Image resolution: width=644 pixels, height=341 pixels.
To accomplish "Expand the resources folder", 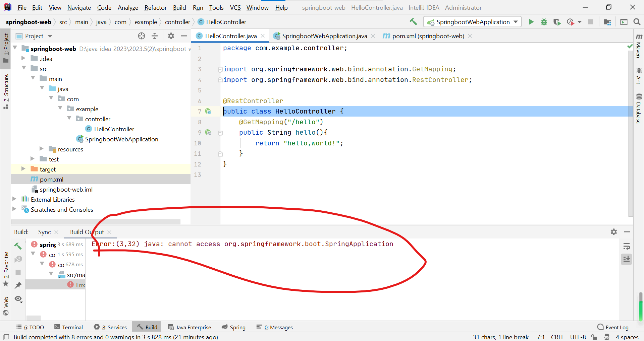I will (x=42, y=149).
